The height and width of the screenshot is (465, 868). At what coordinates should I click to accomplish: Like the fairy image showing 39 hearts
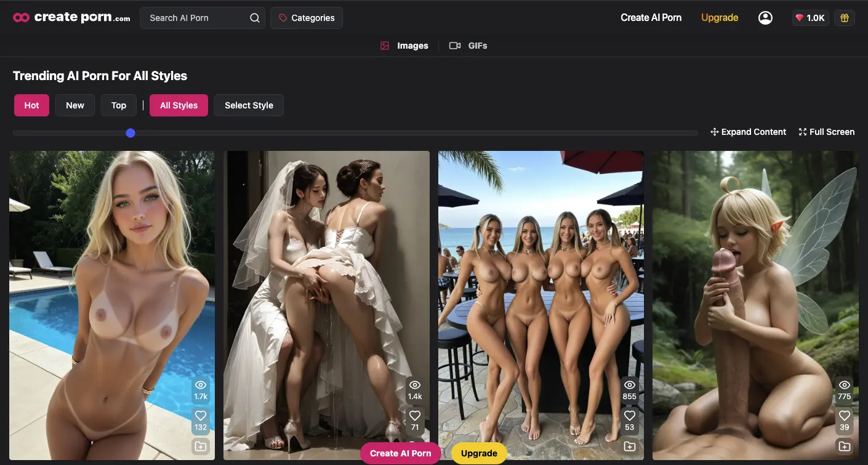[844, 415]
